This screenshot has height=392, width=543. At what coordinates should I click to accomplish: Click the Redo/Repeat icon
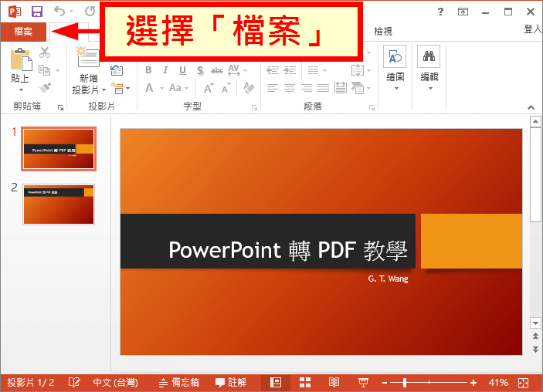[x=90, y=12]
